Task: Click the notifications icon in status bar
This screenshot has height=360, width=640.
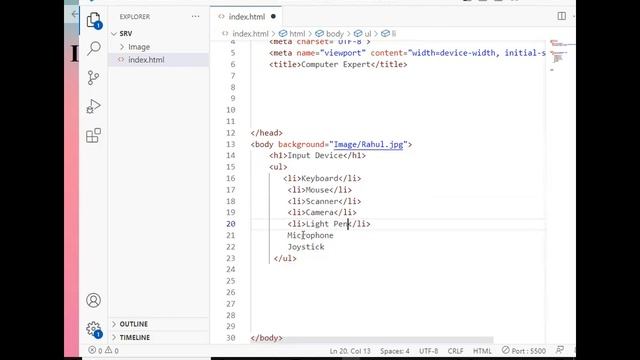Action: (x=560, y=350)
